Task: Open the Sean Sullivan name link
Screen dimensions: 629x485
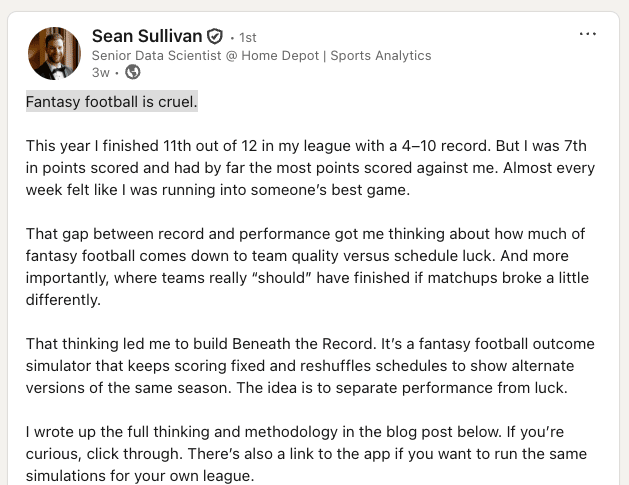Action: 146,36
